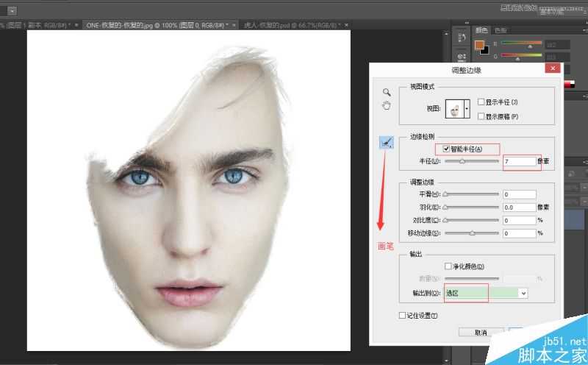Click the brown foreground color swatch

pos(479,44)
